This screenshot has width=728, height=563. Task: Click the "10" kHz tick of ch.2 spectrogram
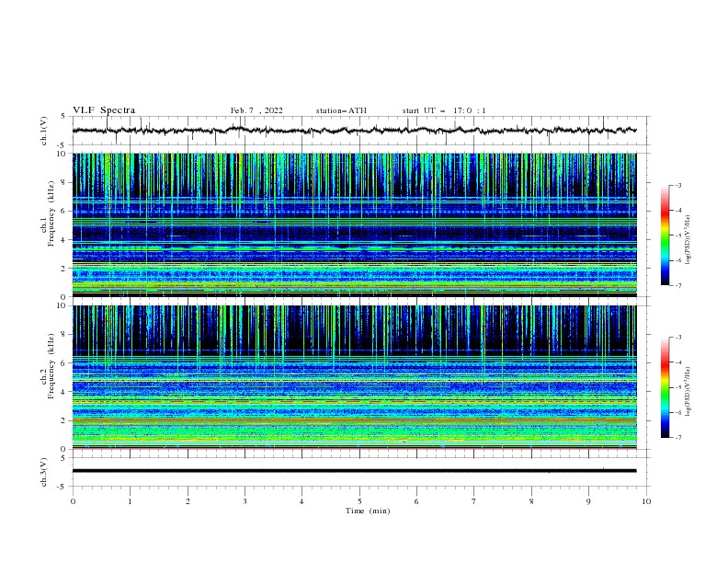tap(62, 305)
